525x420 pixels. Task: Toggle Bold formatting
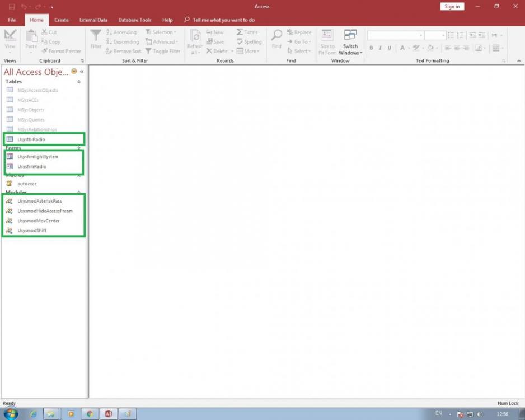pos(371,48)
